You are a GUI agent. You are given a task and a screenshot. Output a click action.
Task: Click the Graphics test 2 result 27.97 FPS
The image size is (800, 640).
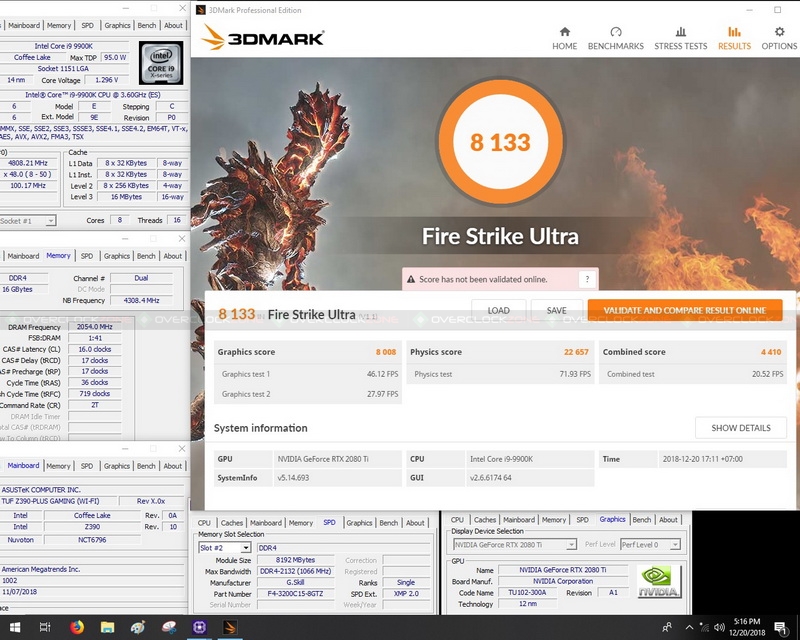pyautogui.click(x=383, y=394)
